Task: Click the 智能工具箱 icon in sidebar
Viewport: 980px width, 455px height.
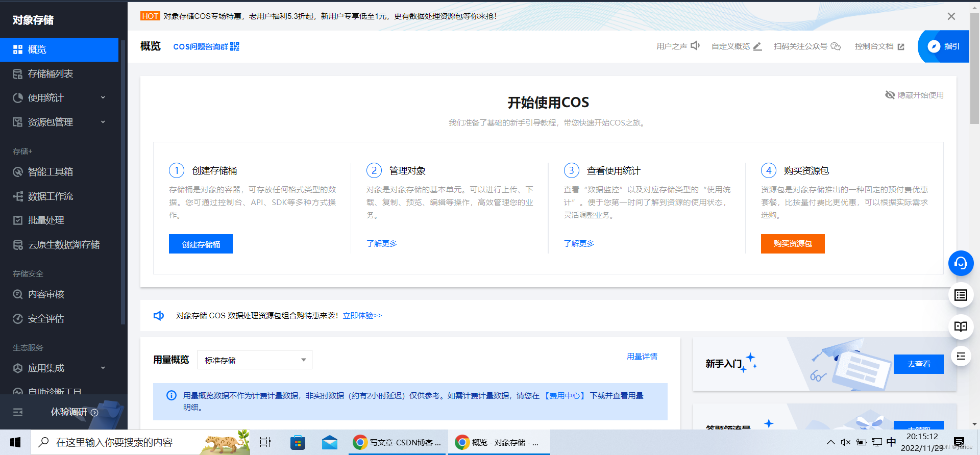Action: click(18, 172)
